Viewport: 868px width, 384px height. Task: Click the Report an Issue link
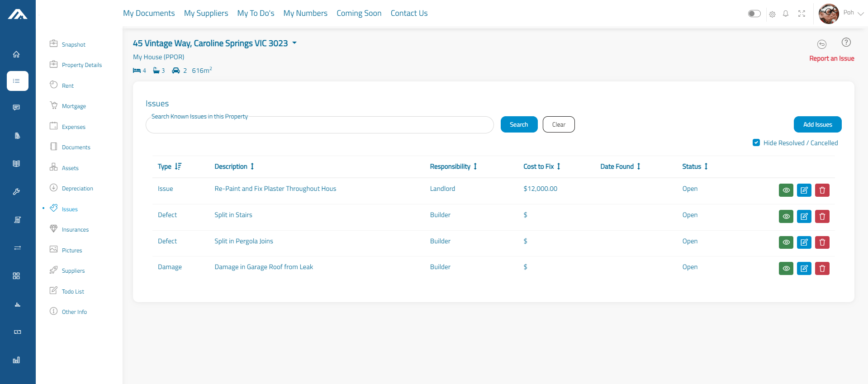click(831, 58)
